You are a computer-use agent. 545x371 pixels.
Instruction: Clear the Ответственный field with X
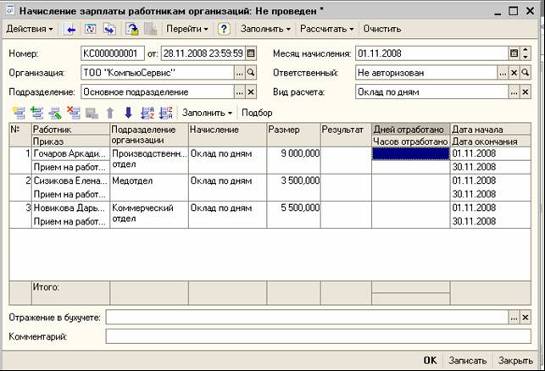pyautogui.click(x=514, y=73)
